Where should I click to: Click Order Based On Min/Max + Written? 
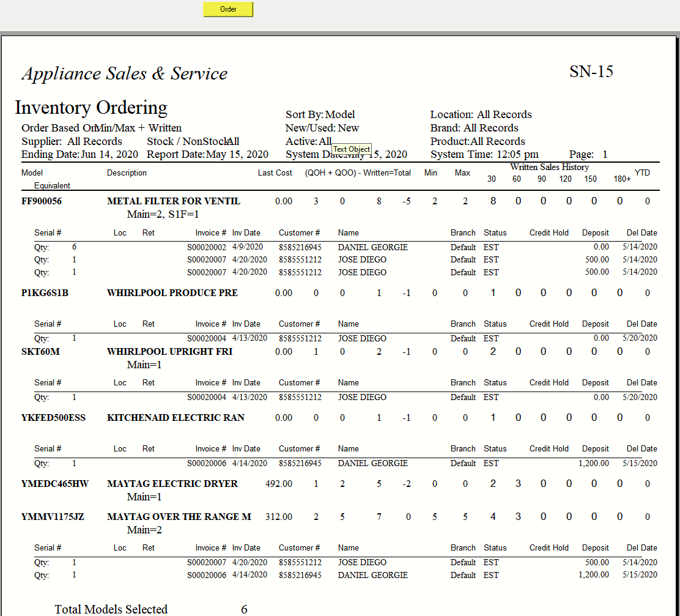pyautogui.click(x=102, y=128)
